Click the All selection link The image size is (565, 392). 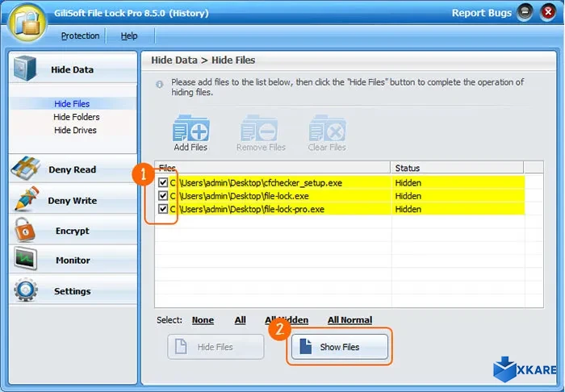pyautogui.click(x=240, y=320)
